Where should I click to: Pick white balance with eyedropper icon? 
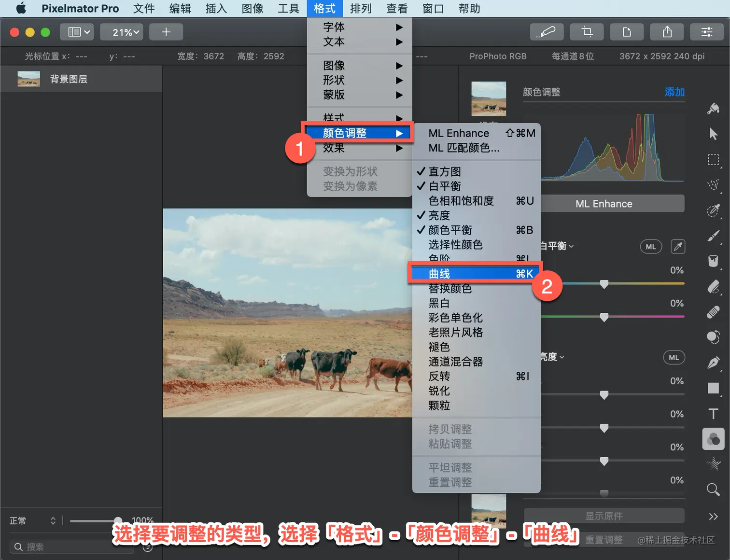pyautogui.click(x=678, y=247)
